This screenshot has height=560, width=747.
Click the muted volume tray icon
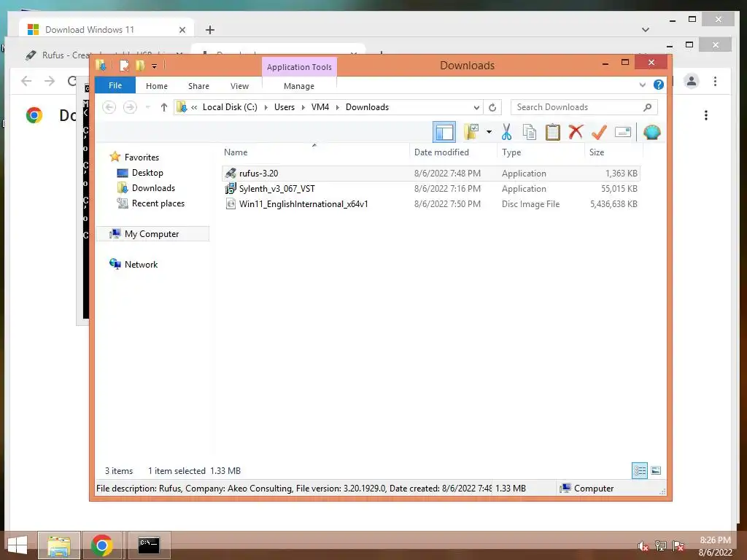coord(643,546)
